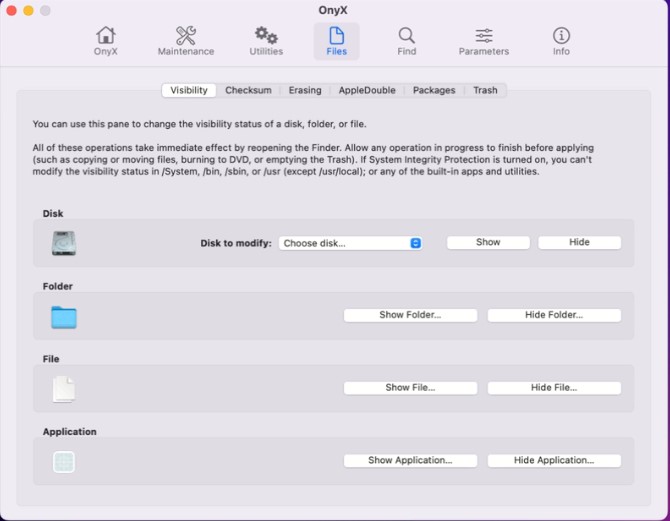The image size is (670, 521).
Task: Click the Info toolbar icon
Action: tap(561, 41)
